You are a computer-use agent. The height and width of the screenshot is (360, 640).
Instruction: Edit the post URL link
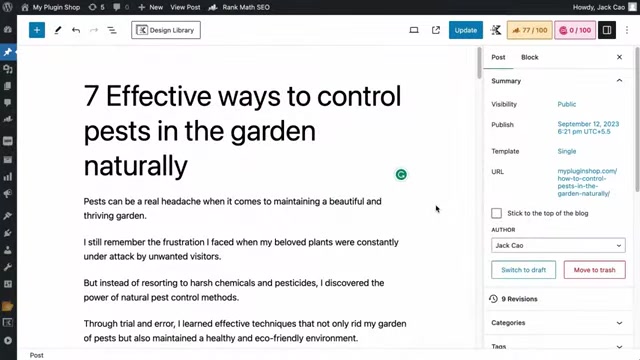(587, 182)
